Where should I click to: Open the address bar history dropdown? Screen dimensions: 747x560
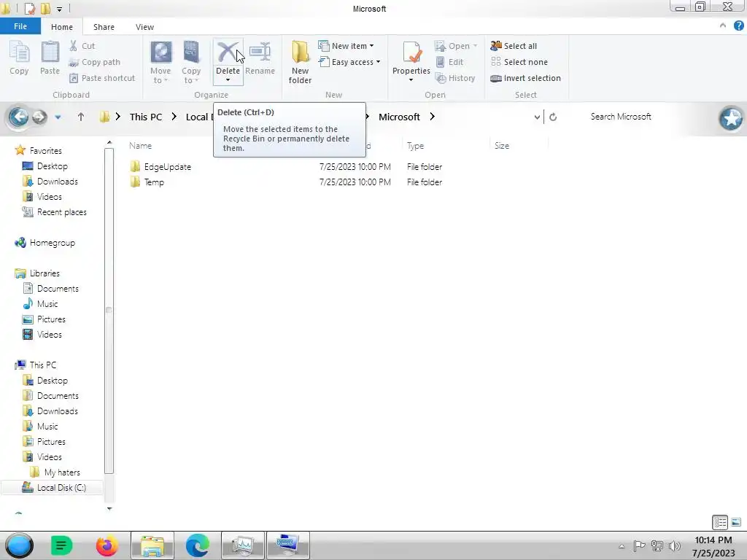(x=537, y=117)
